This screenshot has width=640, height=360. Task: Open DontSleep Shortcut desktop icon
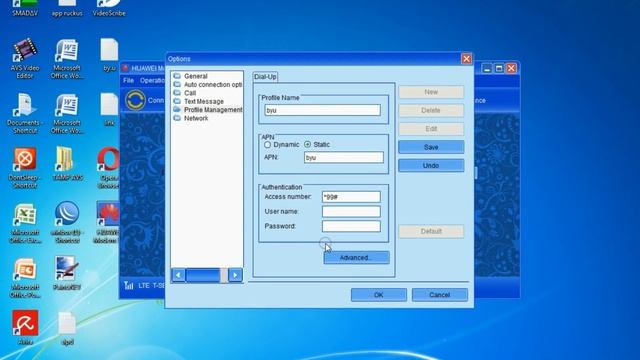pos(24,168)
